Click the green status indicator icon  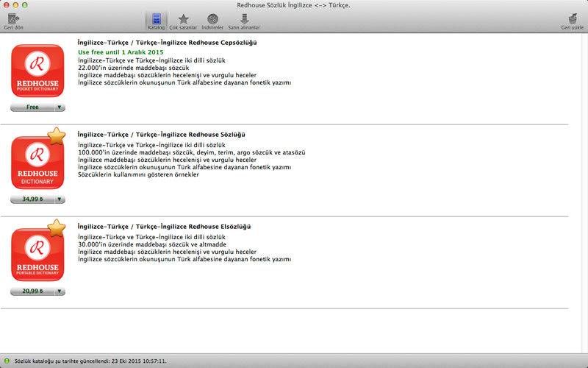7,361
